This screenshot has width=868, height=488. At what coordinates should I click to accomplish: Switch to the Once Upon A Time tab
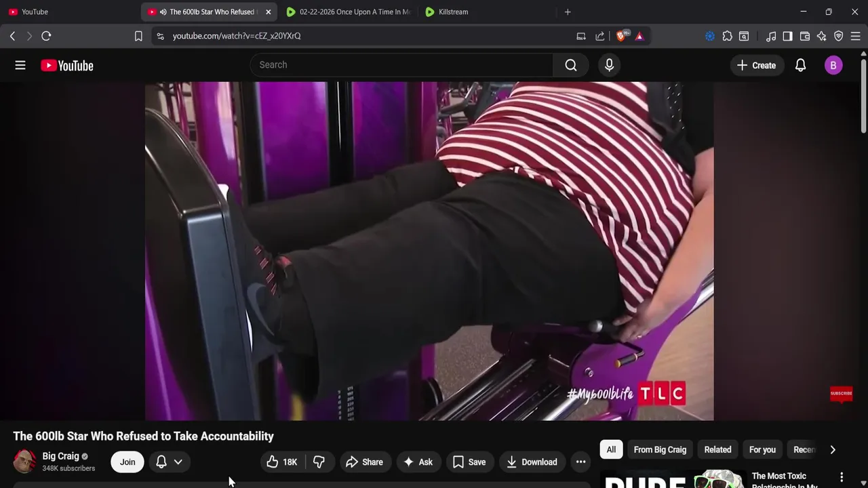click(349, 12)
